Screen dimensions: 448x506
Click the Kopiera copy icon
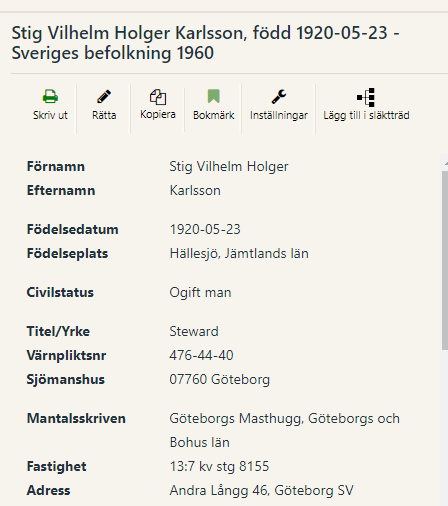(158, 97)
